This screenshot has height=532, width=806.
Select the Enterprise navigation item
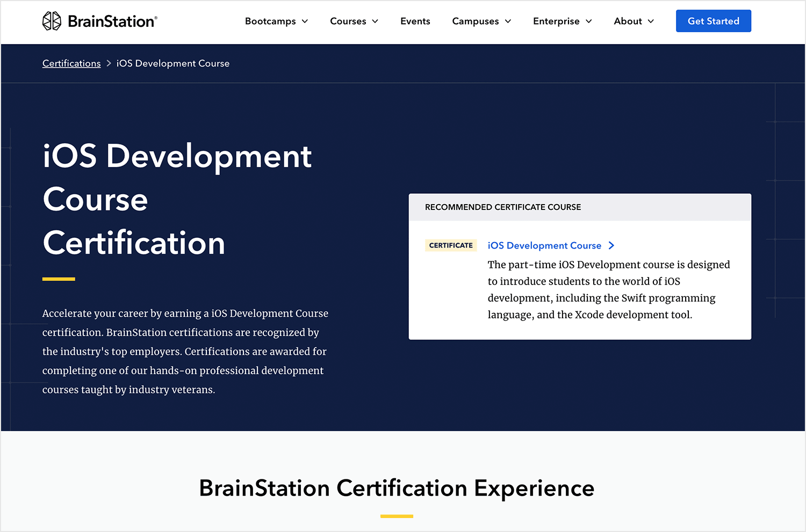[556, 21]
